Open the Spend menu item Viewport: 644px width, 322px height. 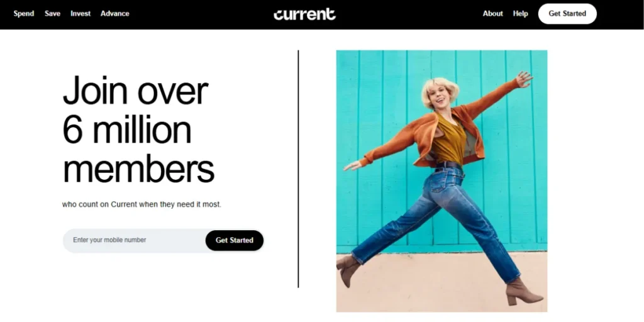(24, 14)
